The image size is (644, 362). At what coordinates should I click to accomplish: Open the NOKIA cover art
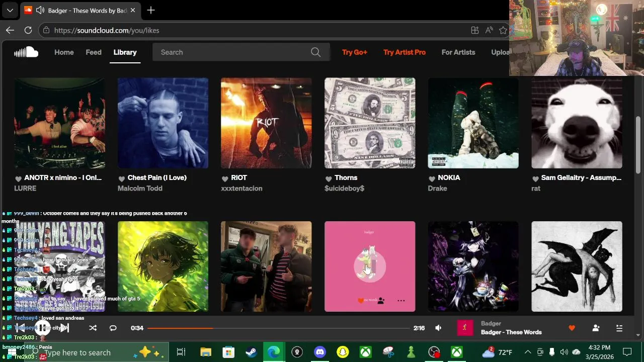pos(473,123)
